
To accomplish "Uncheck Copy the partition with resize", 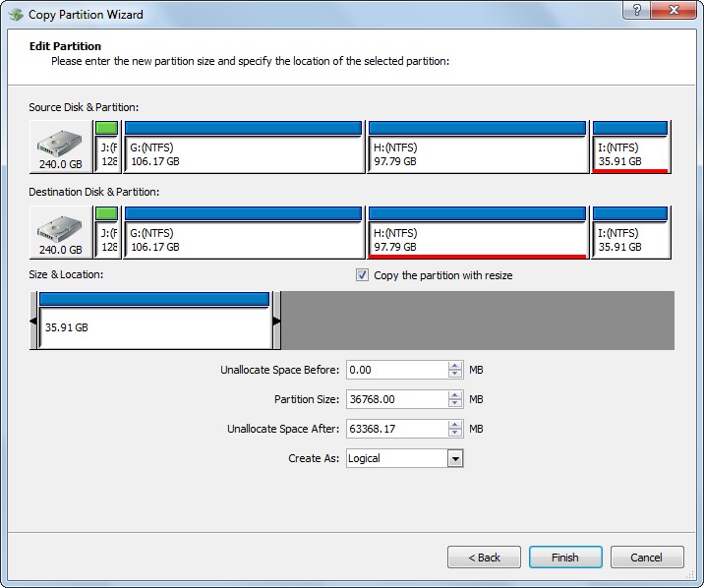I will click(362, 274).
